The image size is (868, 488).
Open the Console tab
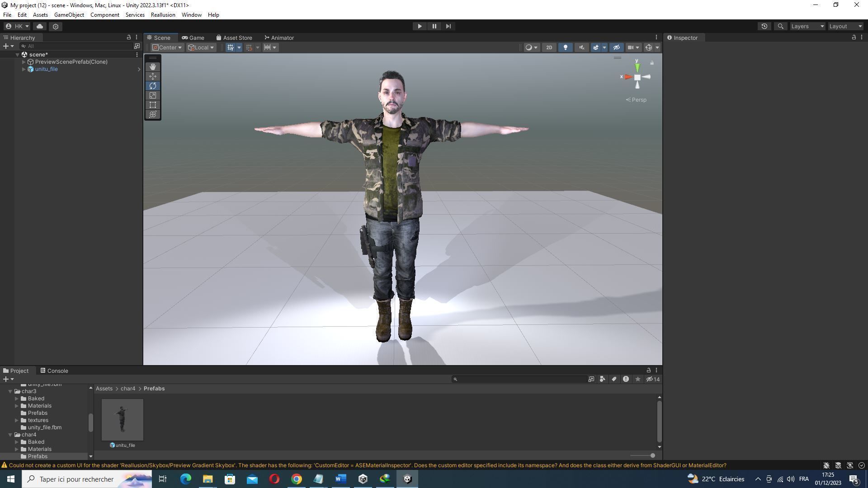pyautogui.click(x=54, y=371)
